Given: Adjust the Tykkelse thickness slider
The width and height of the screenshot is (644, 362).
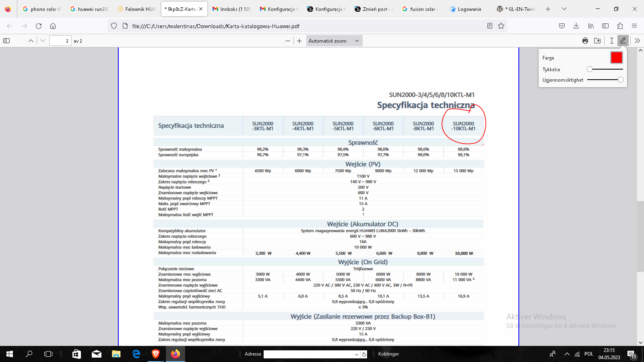Looking at the screenshot, I should coord(605,69).
